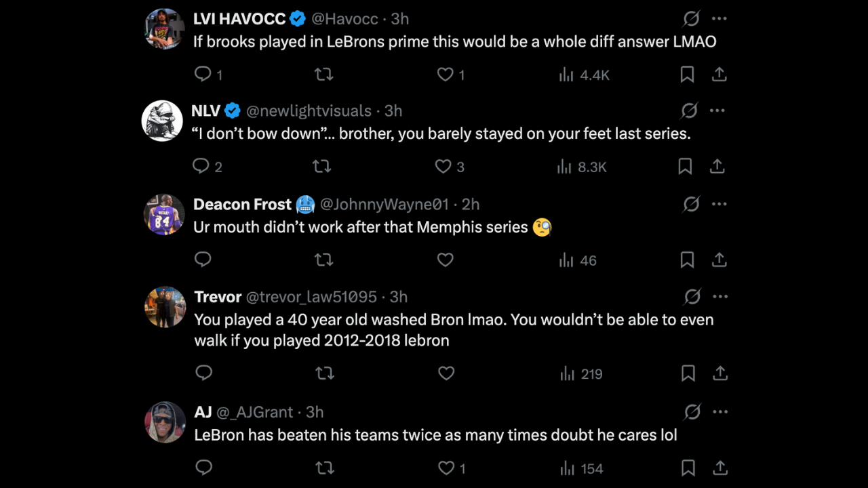
Task: Open the reply box on LVI HAVOCC's tweet
Action: (202, 75)
